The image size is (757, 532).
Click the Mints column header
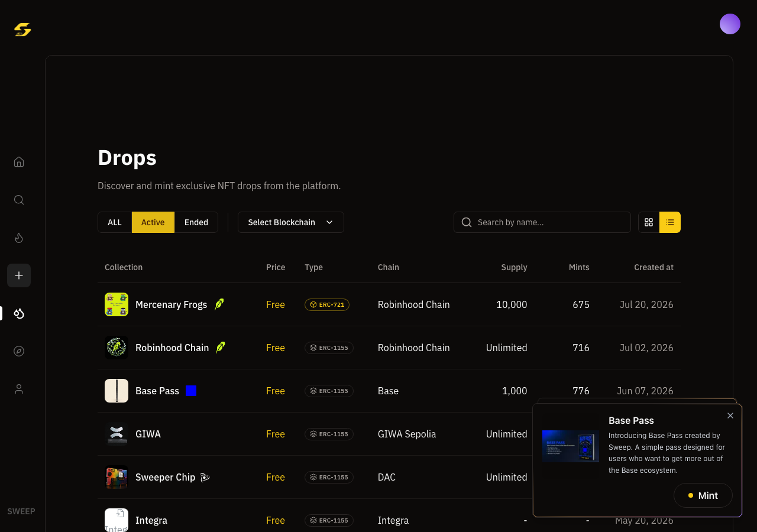579,267
